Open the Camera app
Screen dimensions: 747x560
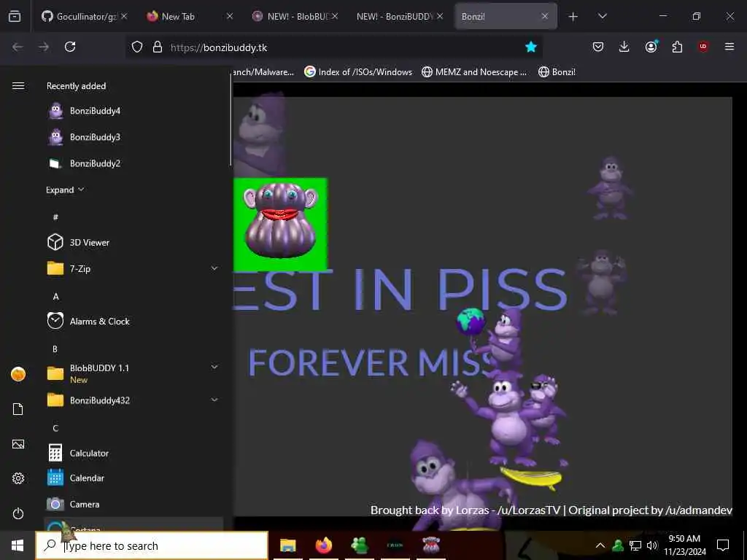pos(133,505)
